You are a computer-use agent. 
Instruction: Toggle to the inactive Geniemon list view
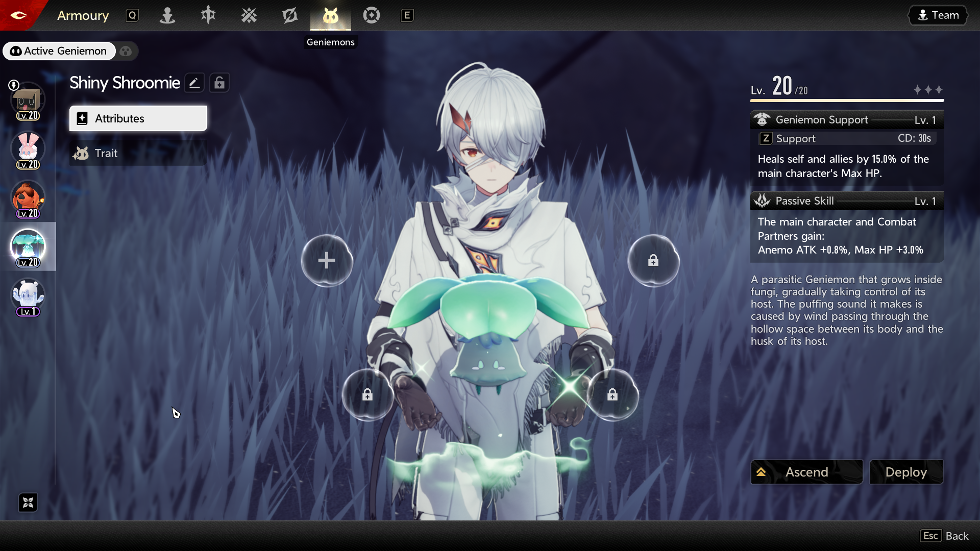pyautogui.click(x=126, y=51)
